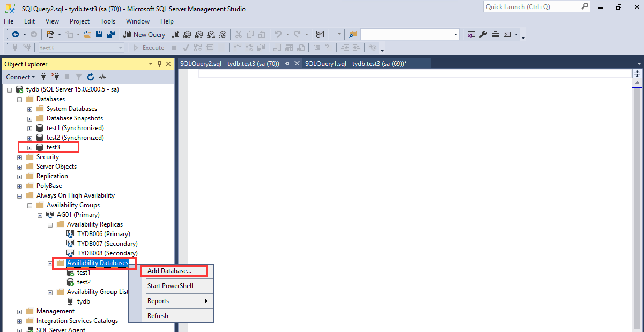Refresh Object Explorer with circular arrow icon
The width and height of the screenshot is (644, 332).
point(91,77)
